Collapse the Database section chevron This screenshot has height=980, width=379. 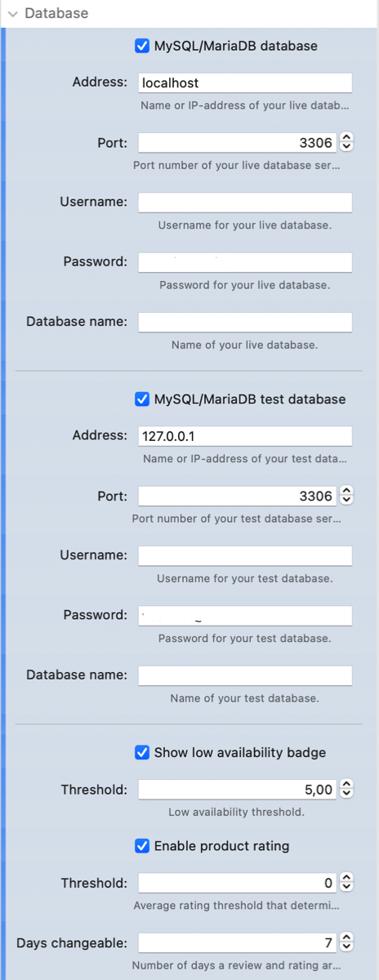coord(13,14)
